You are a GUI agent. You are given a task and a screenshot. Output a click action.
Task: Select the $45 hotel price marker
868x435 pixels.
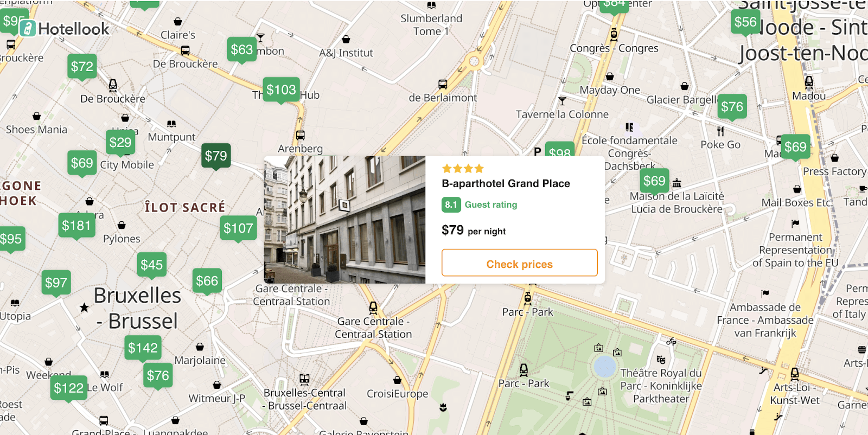pyautogui.click(x=151, y=265)
